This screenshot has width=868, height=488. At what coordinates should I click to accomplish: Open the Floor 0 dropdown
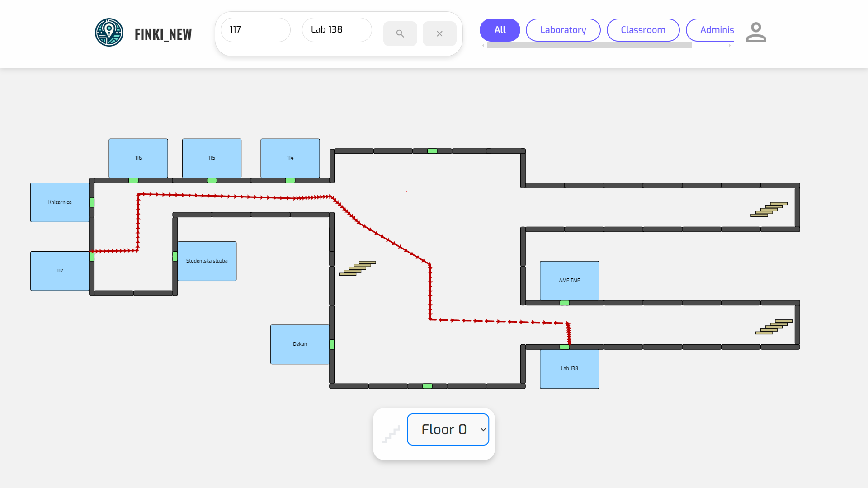448,429
